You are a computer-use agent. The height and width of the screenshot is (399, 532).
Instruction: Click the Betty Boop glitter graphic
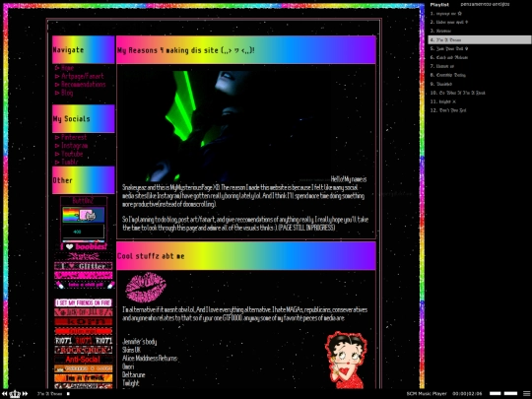pos(346,360)
